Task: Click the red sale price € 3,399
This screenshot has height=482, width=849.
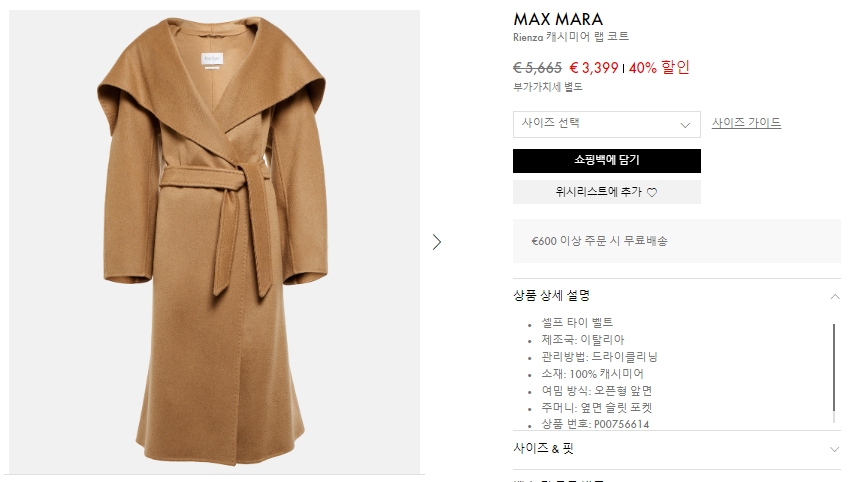Action: 593,68
